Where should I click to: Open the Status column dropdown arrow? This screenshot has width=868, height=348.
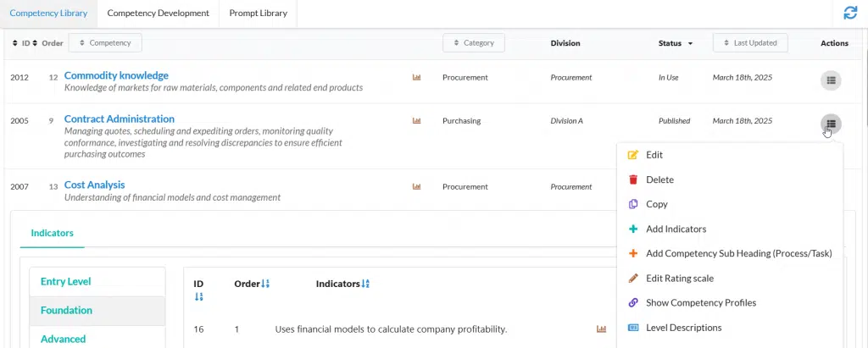pos(690,43)
